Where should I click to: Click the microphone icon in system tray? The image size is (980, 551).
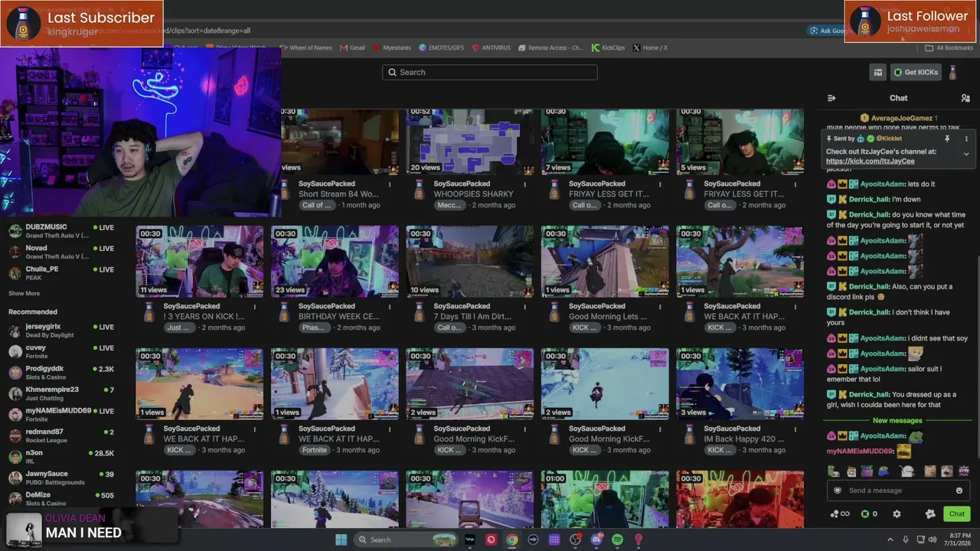point(906,540)
